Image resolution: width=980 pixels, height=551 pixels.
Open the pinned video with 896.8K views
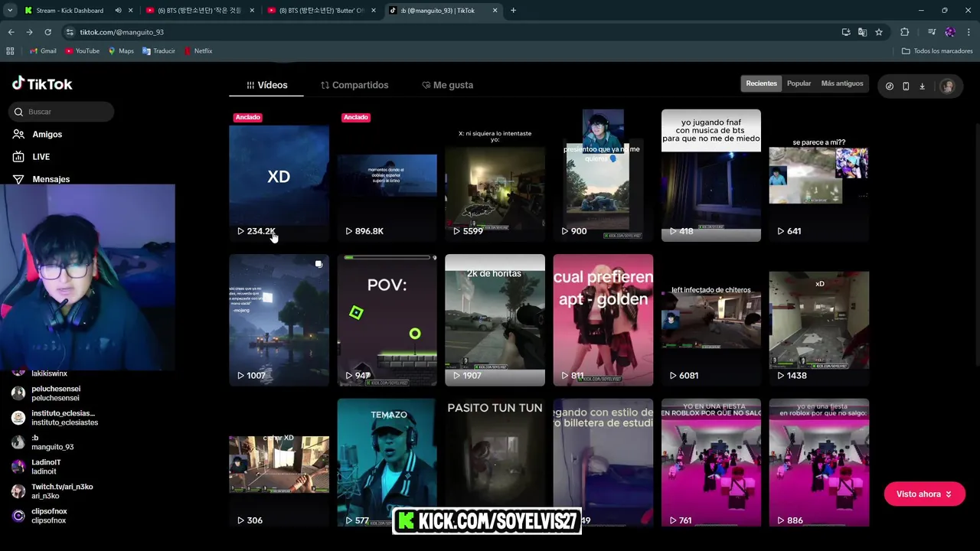coord(387,175)
